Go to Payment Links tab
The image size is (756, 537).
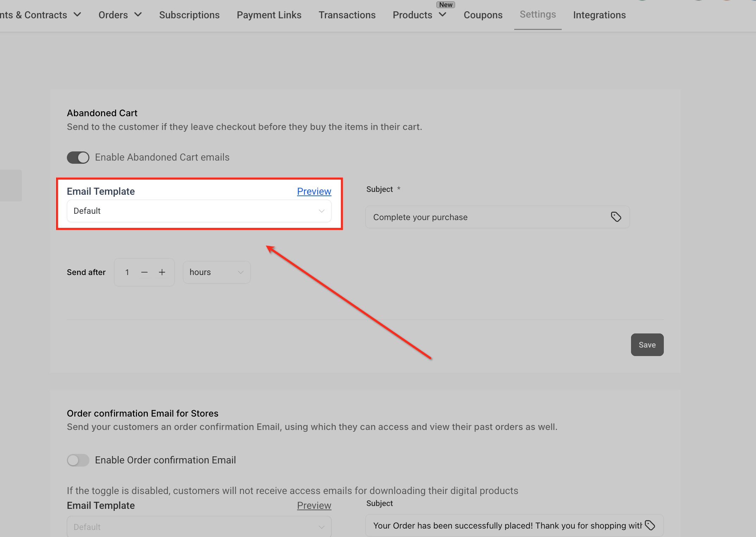[x=269, y=15]
